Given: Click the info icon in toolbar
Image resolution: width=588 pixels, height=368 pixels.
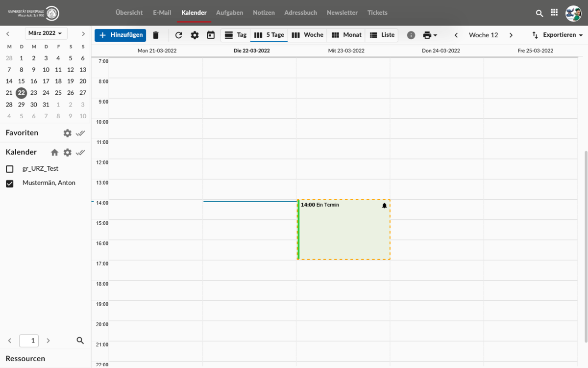Looking at the screenshot, I should tap(411, 35).
